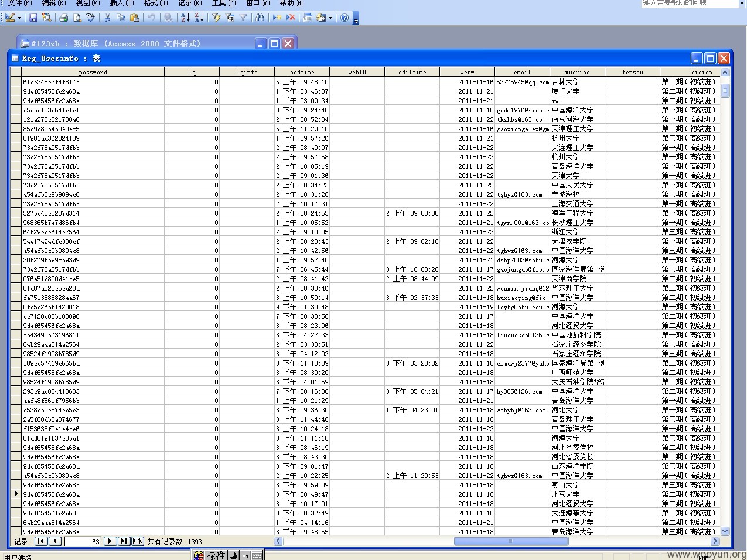
Task: Print the table with the printer icon
Action: [x=64, y=18]
